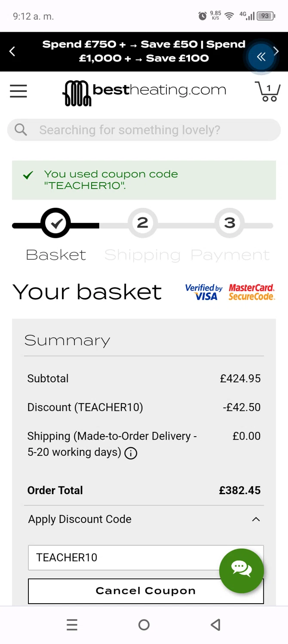Open the green live chat bubble
The height and width of the screenshot is (644, 288).
[x=241, y=570]
